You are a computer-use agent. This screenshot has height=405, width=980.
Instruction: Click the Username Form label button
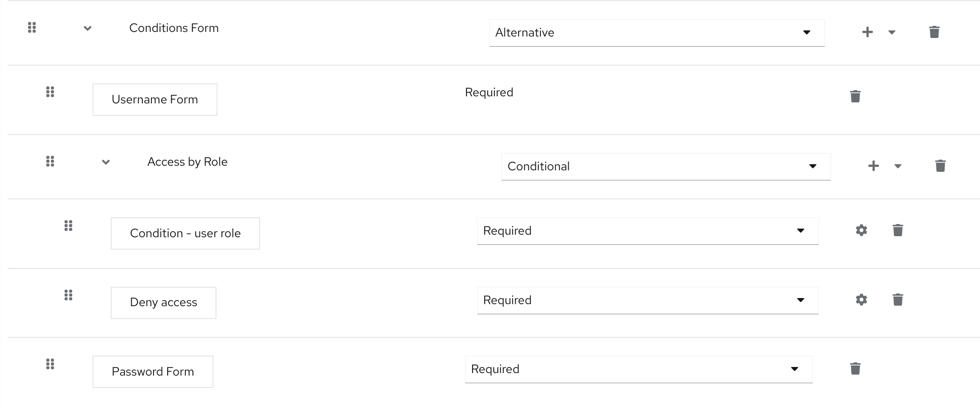tap(154, 99)
